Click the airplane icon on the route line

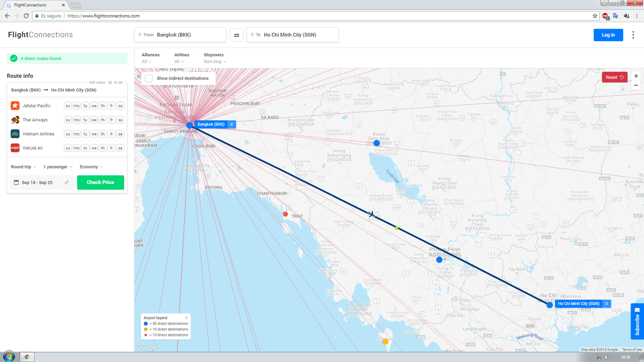pyautogui.click(x=371, y=214)
